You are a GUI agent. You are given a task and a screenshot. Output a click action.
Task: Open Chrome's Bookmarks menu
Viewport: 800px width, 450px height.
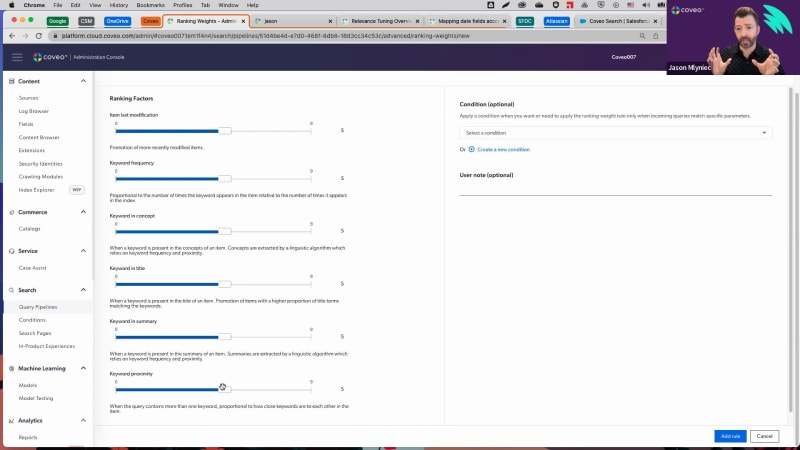pyautogui.click(x=151, y=5)
